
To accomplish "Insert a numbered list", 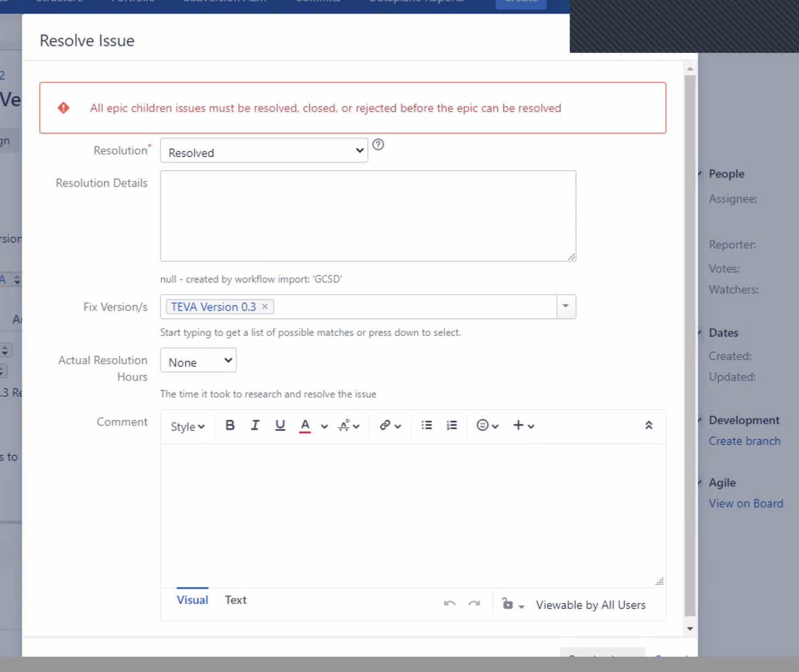I will pyautogui.click(x=451, y=425).
